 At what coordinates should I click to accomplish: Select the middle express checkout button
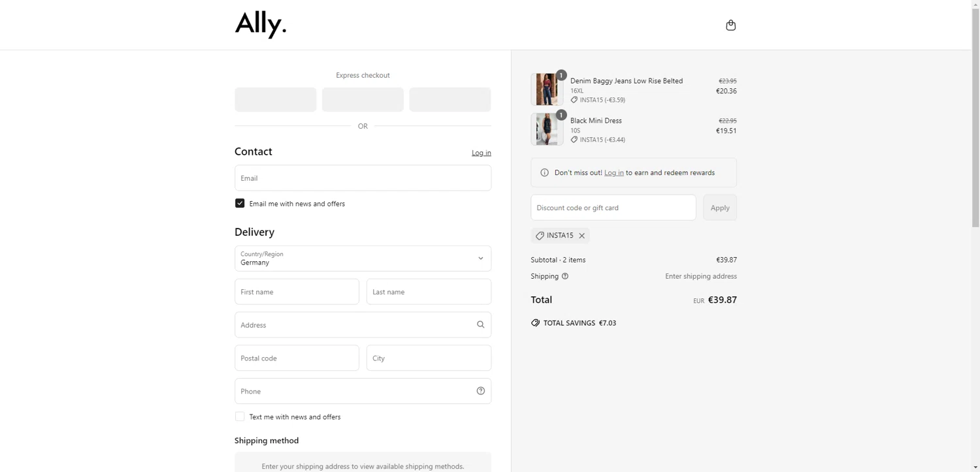[x=363, y=100]
